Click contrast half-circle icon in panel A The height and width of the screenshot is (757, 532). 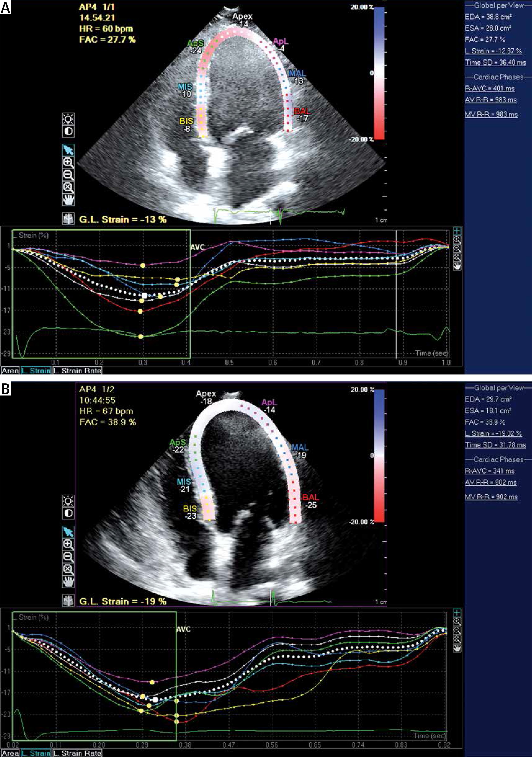click(68, 131)
